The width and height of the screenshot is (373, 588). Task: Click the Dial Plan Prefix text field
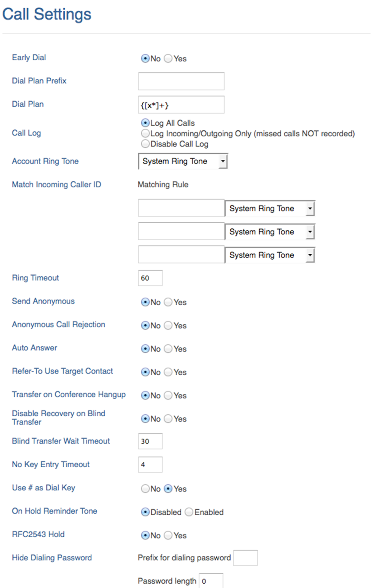coord(181,81)
